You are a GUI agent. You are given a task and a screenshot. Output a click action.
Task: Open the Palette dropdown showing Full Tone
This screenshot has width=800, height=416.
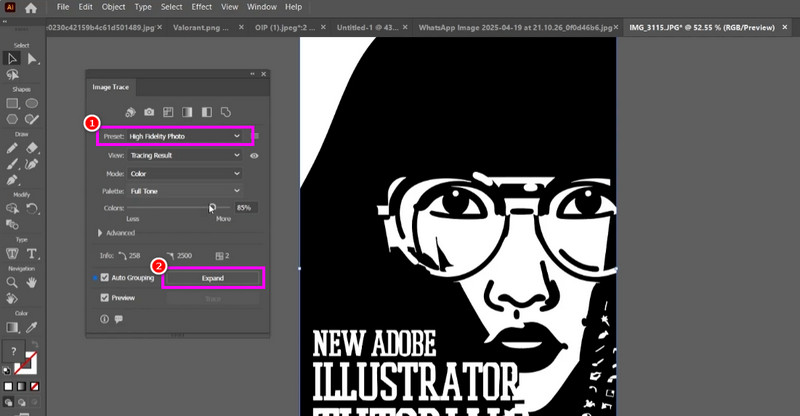tap(184, 191)
